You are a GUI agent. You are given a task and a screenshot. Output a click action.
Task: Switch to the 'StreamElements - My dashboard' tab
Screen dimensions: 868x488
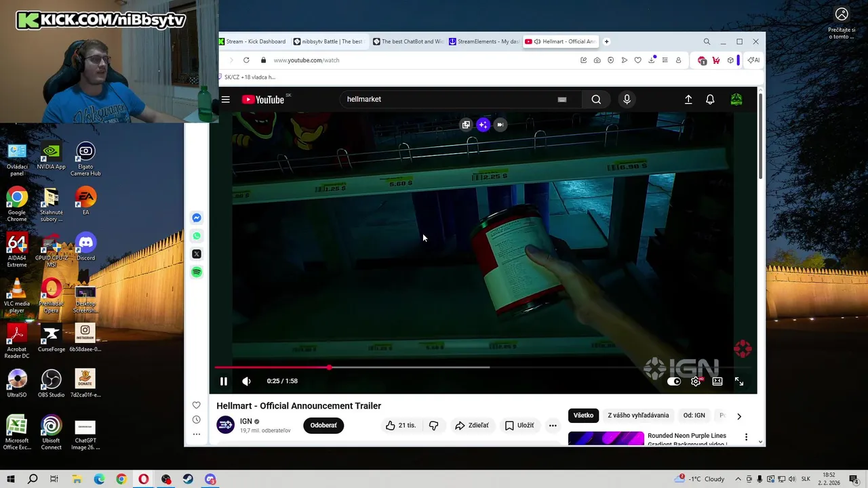pos(484,41)
